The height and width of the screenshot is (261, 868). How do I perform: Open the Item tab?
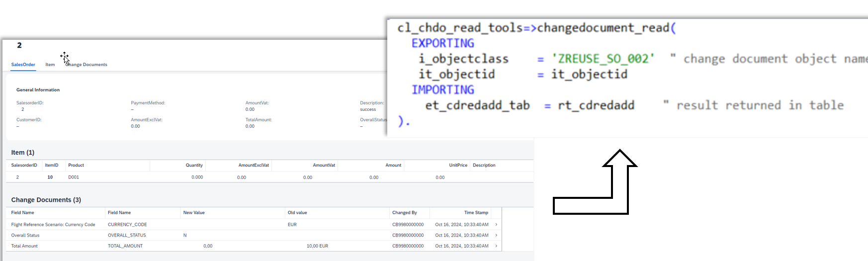50,65
